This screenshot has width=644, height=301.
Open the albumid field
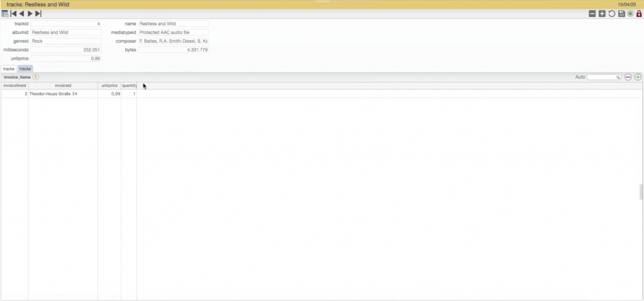tap(65, 33)
